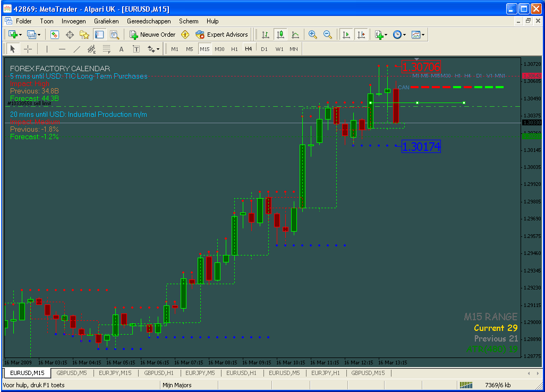Toggle Expert Advisors on or off
Screen dimensions: 545x392
pyautogui.click(x=222, y=35)
